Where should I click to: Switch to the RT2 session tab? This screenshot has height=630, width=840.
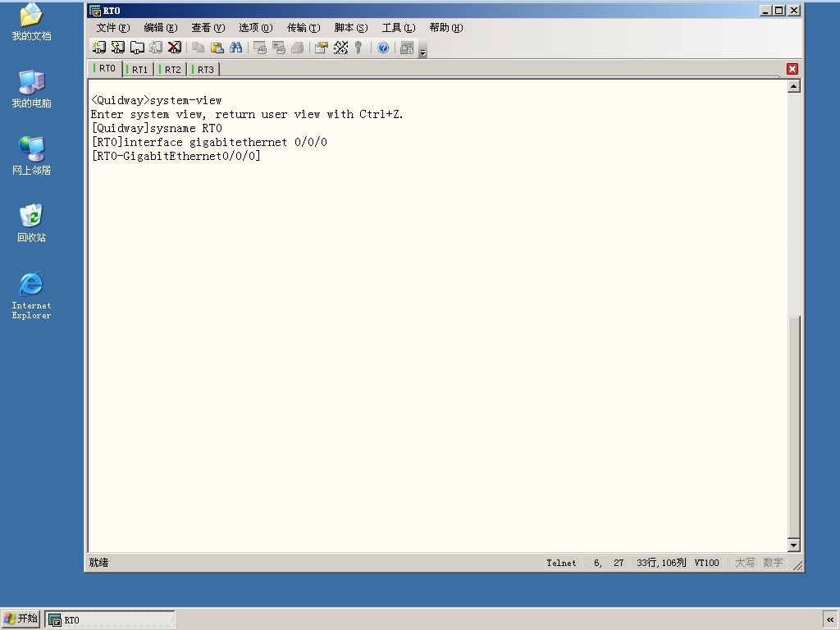point(171,70)
